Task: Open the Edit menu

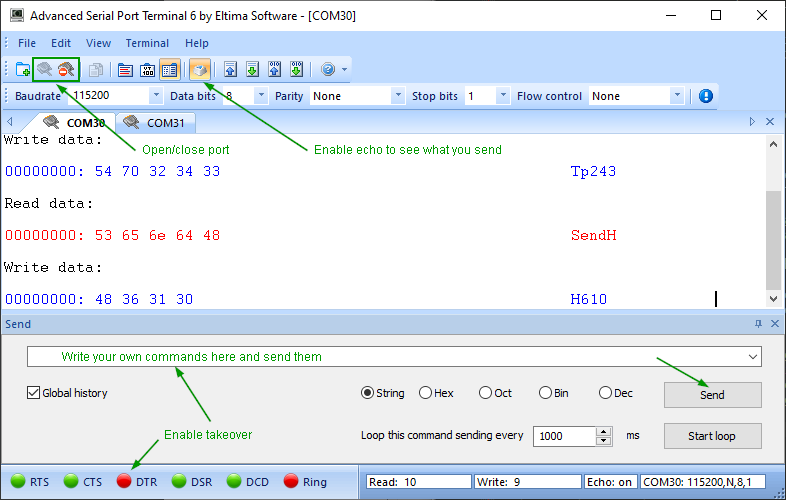Action: tap(61, 43)
